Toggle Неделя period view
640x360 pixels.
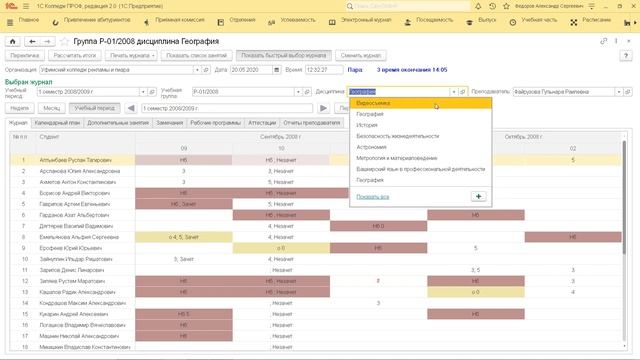coord(20,108)
